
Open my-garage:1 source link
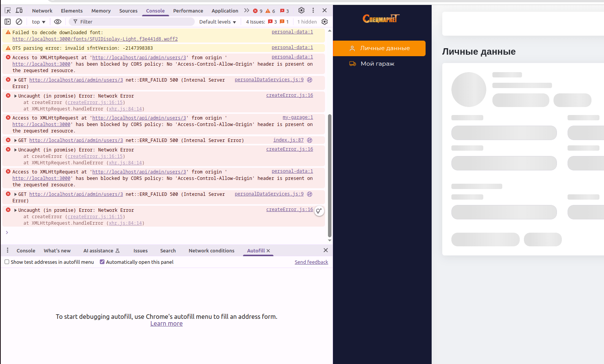(298, 117)
